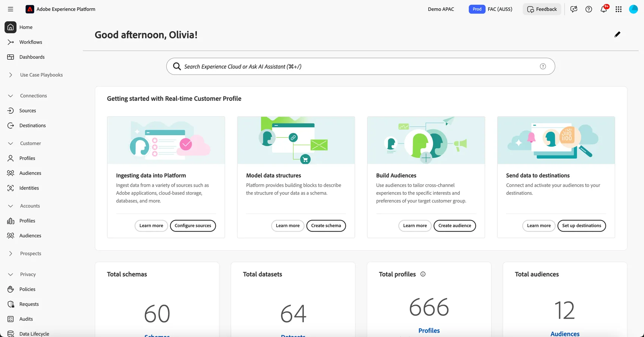Viewport: 644px width, 337px height.
Task: Open the Prod FAC (AUSS) sandbox selector
Action: pos(490,9)
